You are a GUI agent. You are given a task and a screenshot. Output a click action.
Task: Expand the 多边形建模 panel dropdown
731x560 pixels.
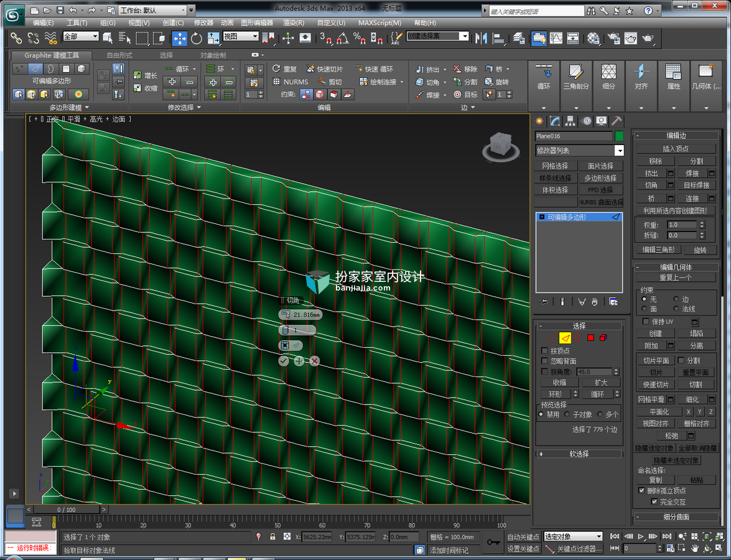[x=69, y=108]
